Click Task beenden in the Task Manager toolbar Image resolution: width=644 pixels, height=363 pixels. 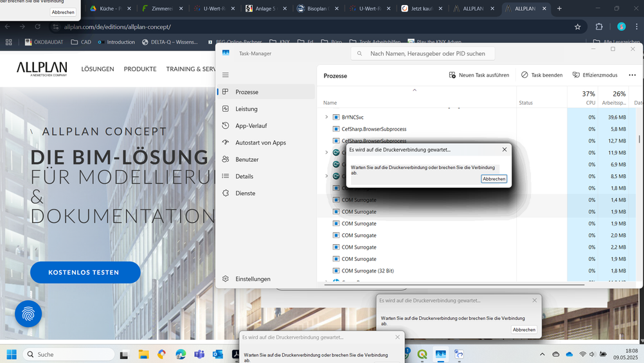(542, 75)
